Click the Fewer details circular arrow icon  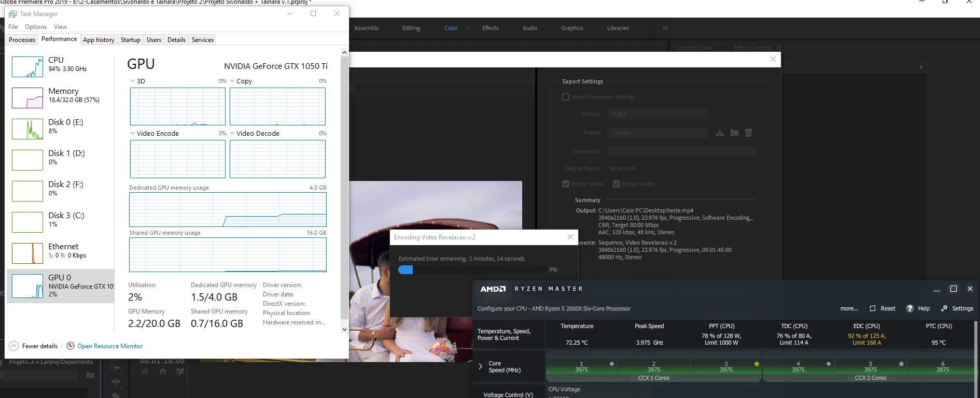point(14,346)
